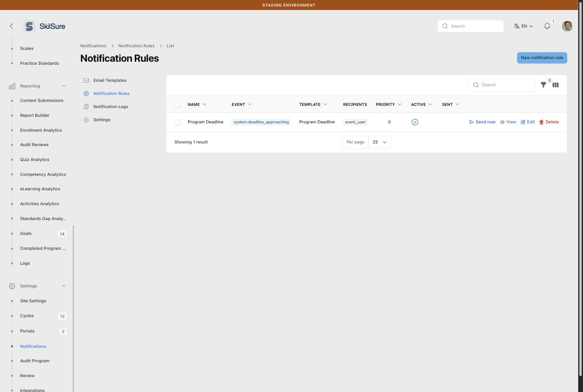Click the SkilSure logo icon
583x392 pixels.
point(29,26)
